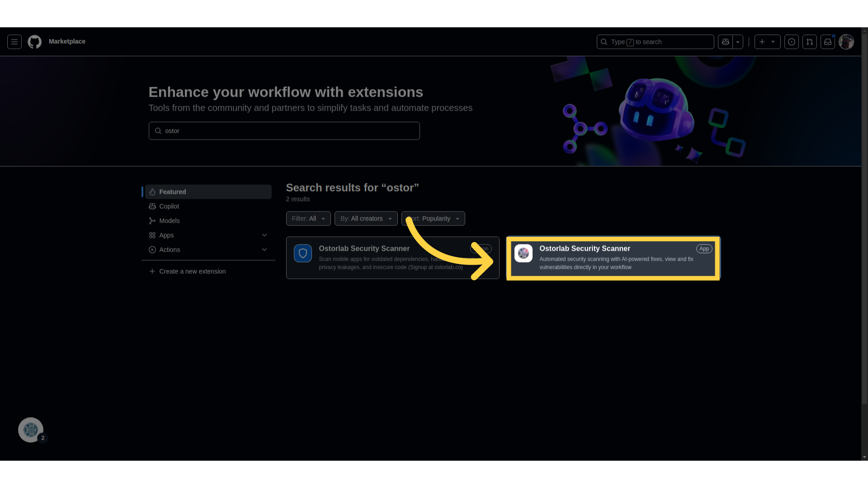Click the 'Search results for "ostor"' heading
Viewport: 868px width, 488px height.
click(353, 188)
